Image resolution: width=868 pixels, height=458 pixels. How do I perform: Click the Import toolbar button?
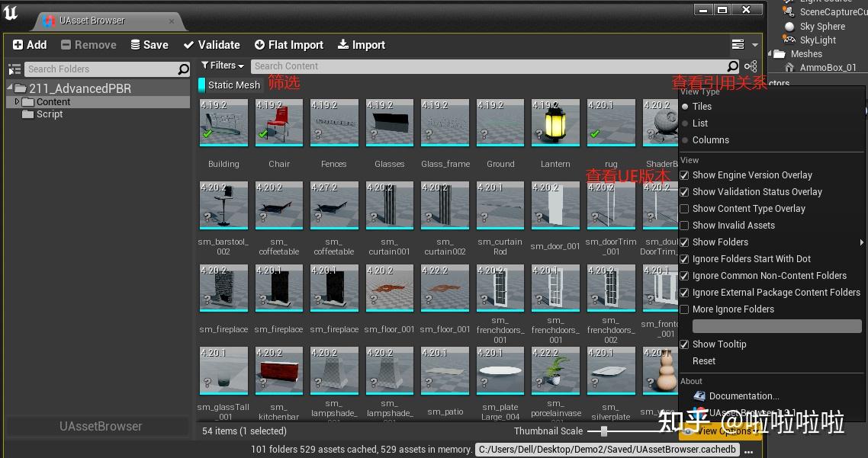click(x=362, y=45)
